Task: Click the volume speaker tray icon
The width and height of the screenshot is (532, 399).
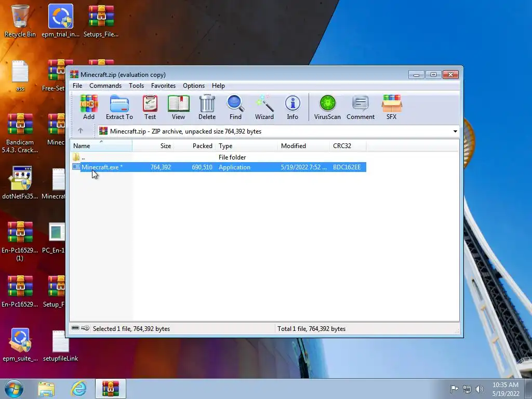Action: tap(479, 389)
